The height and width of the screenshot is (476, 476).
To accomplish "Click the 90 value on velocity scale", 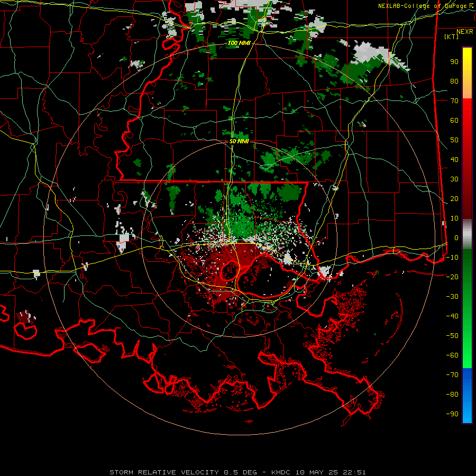I will point(454,62).
